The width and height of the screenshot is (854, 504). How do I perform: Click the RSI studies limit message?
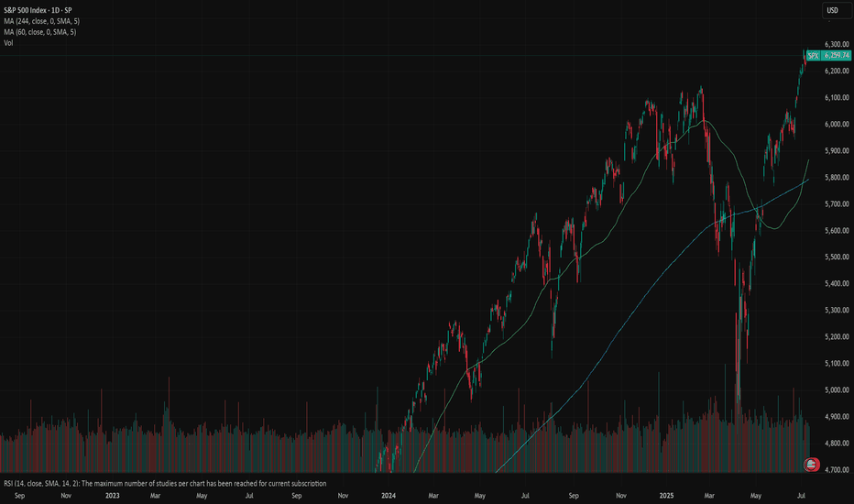pyautogui.click(x=165, y=483)
